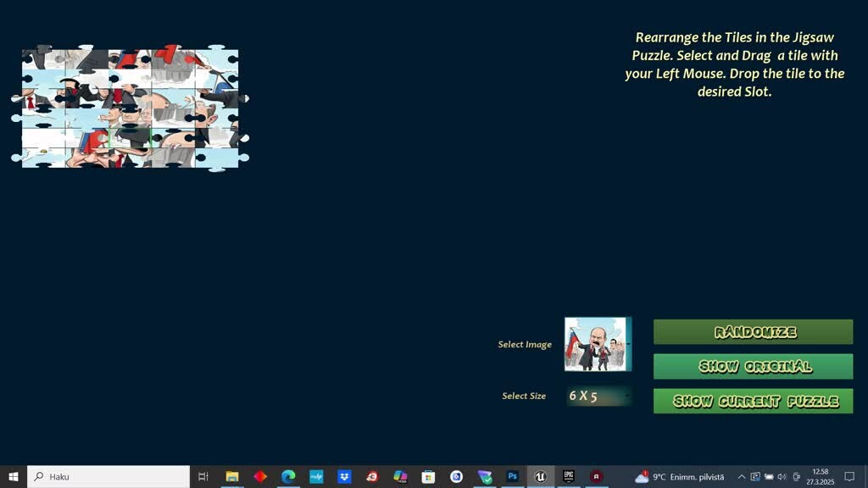This screenshot has height=488, width=868.
Task: Launch File Explorer from the taskbar
Action: click(231, 477)
